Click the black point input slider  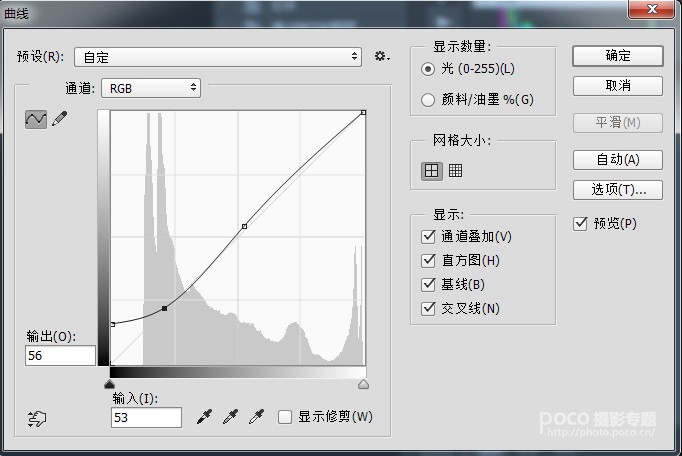110,384
